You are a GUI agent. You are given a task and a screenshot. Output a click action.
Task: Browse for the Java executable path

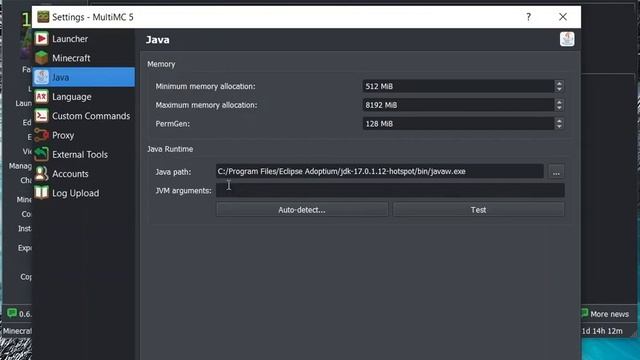[x=556, y=172]
